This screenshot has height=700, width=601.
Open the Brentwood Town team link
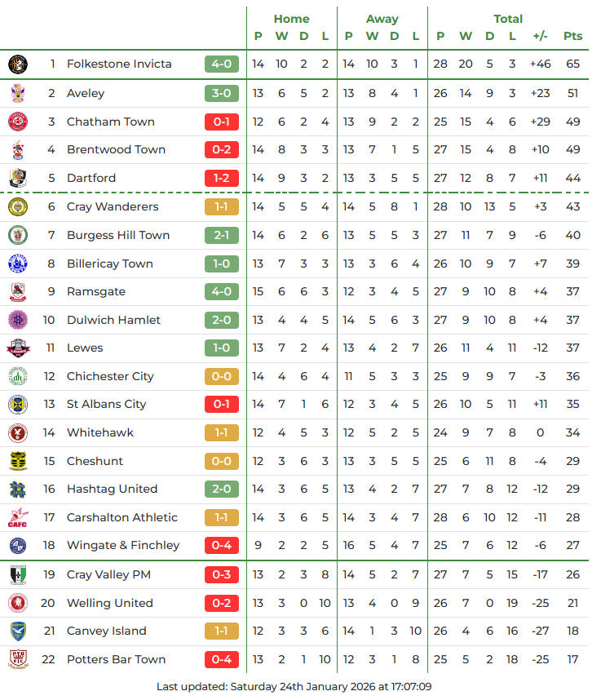(x=116, y=149)
